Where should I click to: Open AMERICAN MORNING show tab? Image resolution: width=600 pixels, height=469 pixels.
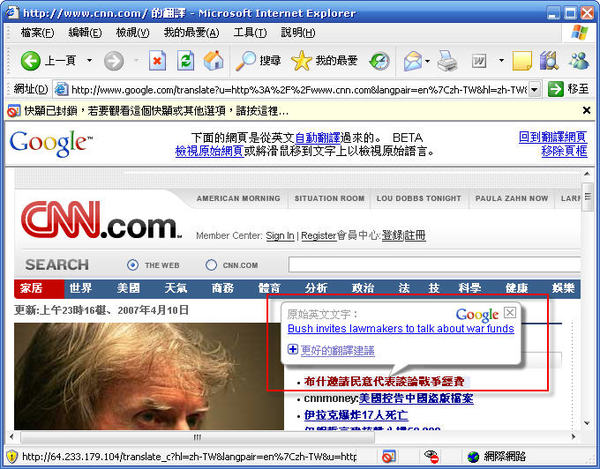[238, 199]
